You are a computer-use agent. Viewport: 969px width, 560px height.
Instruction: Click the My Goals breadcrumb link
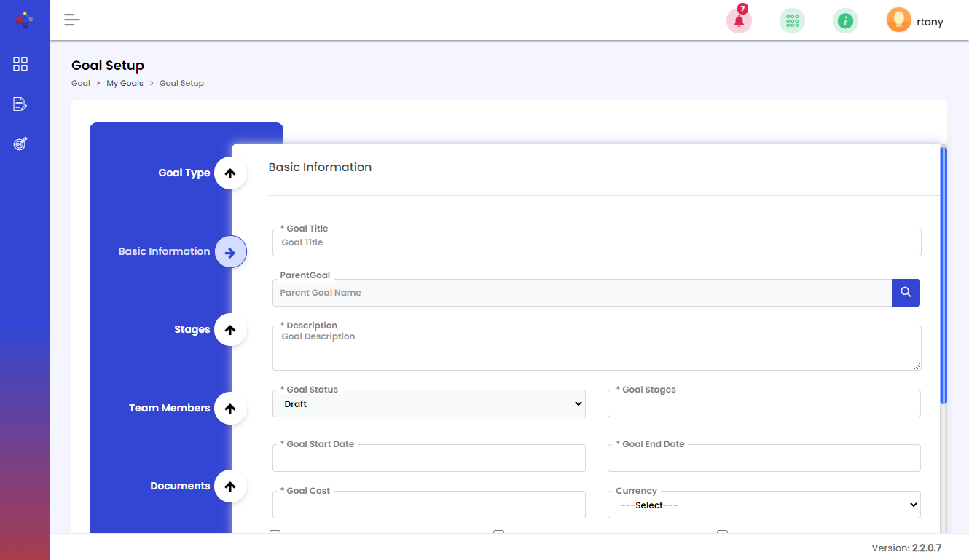(125, 84)
